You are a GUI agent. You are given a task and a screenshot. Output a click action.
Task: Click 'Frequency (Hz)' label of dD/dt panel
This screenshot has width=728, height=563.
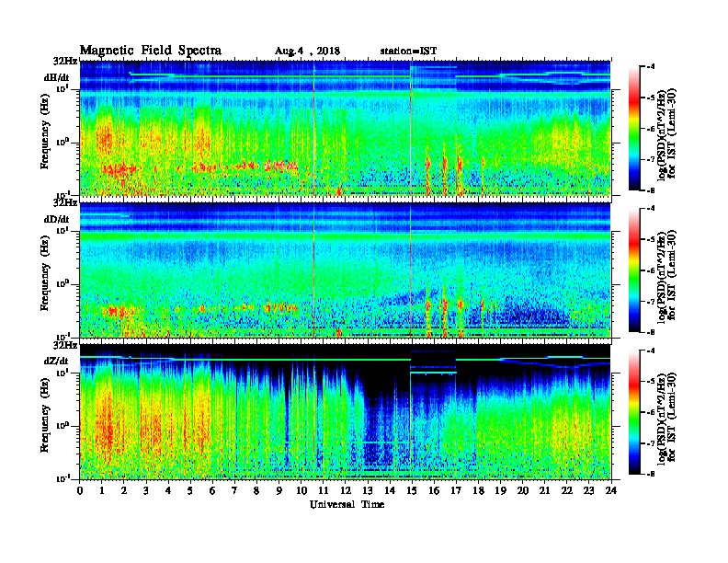44,273
